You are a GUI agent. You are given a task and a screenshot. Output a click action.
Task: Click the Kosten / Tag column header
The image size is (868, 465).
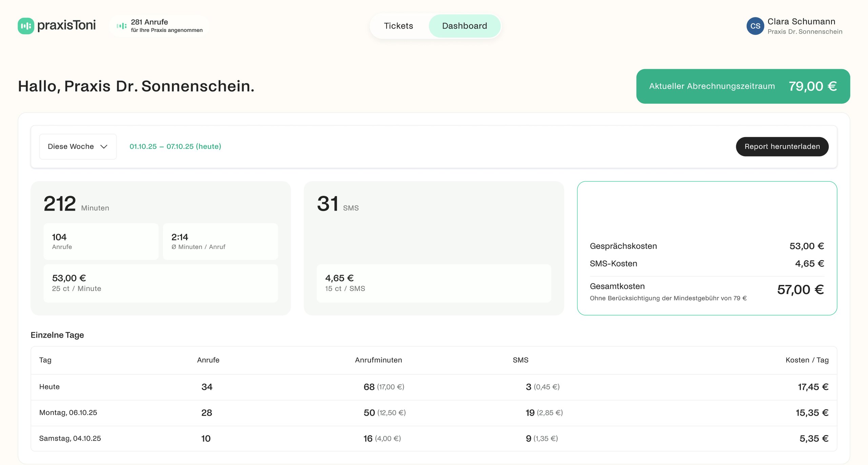807,360
